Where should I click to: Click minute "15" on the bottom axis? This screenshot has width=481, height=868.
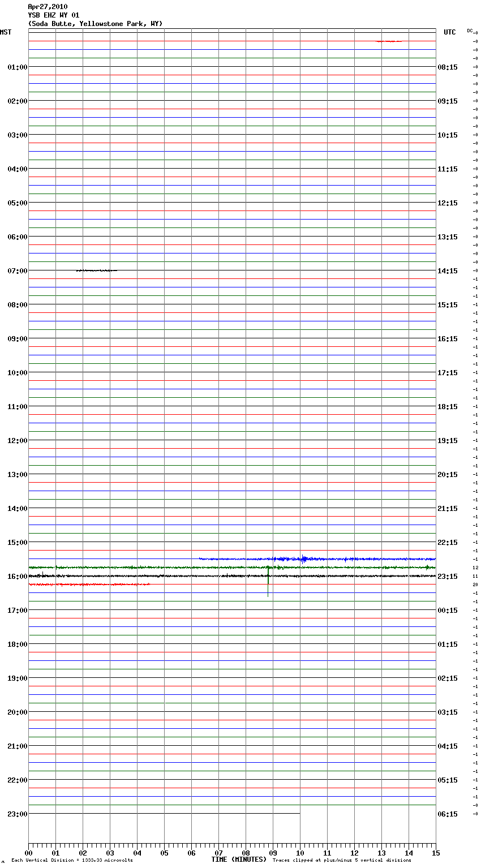click(x=436, y=853)
